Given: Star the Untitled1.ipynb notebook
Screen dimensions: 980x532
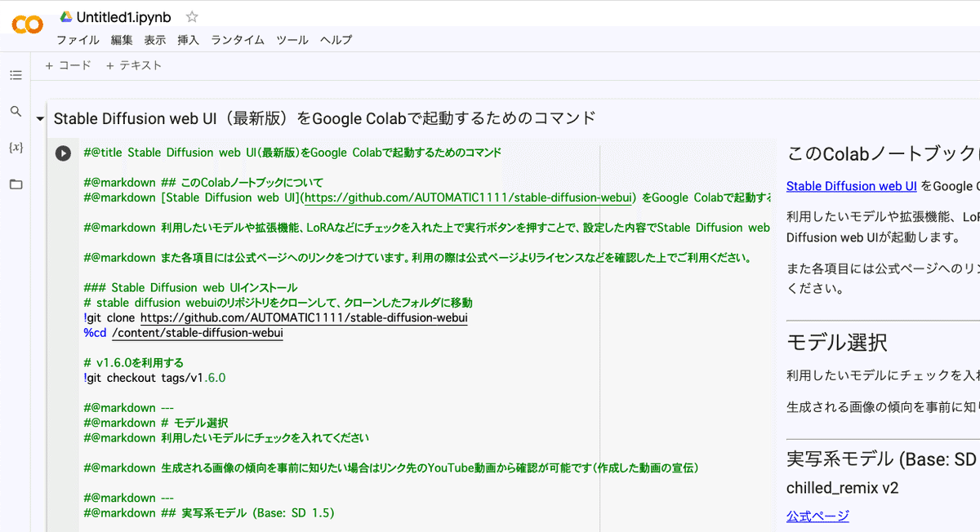Looking at the screenshot, I should (x=192, y=16).
